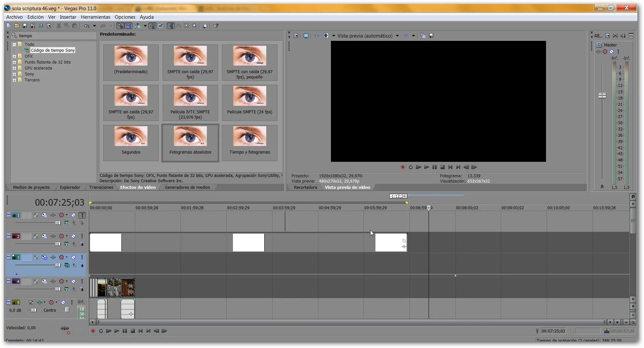Switch to Generadores de medios tab
This screenshot has height=348, width=644.
point(187,188)
